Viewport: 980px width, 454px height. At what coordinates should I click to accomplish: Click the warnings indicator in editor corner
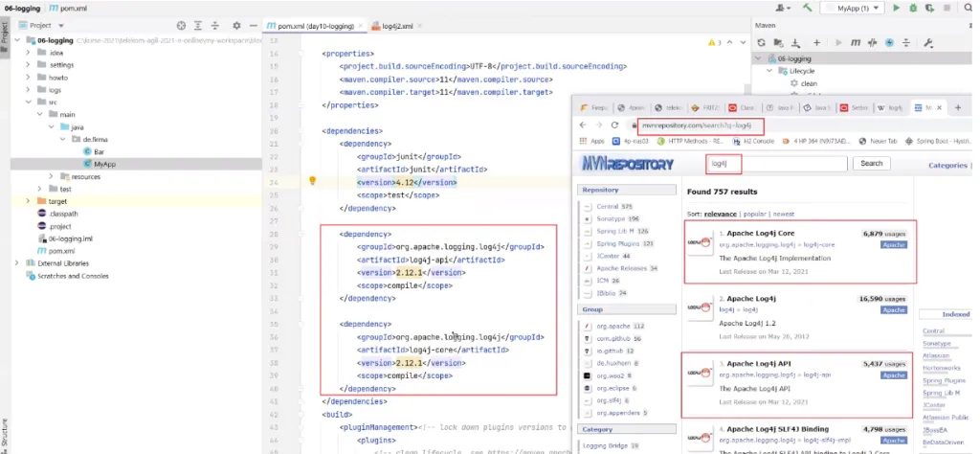[715, 42]
